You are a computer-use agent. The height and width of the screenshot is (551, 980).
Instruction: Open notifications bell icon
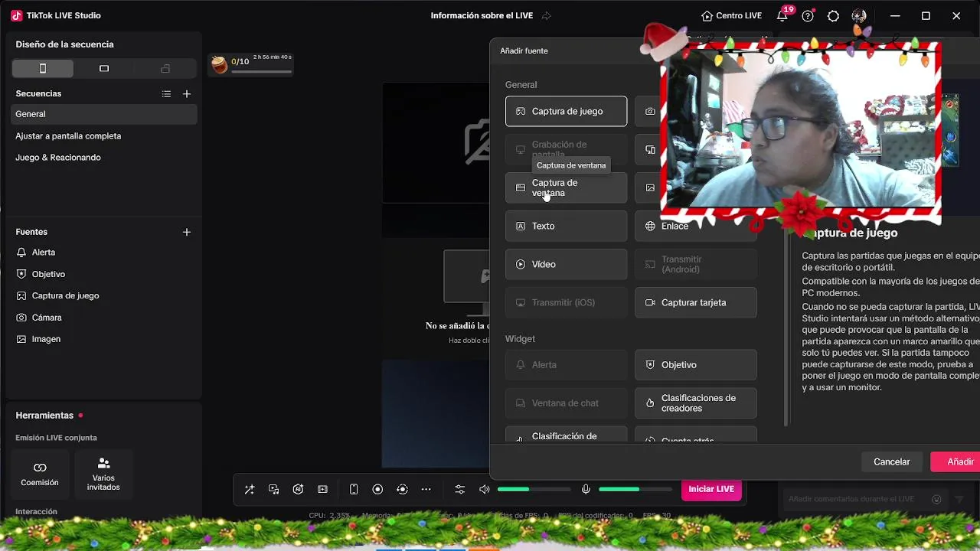click(782, 16)
